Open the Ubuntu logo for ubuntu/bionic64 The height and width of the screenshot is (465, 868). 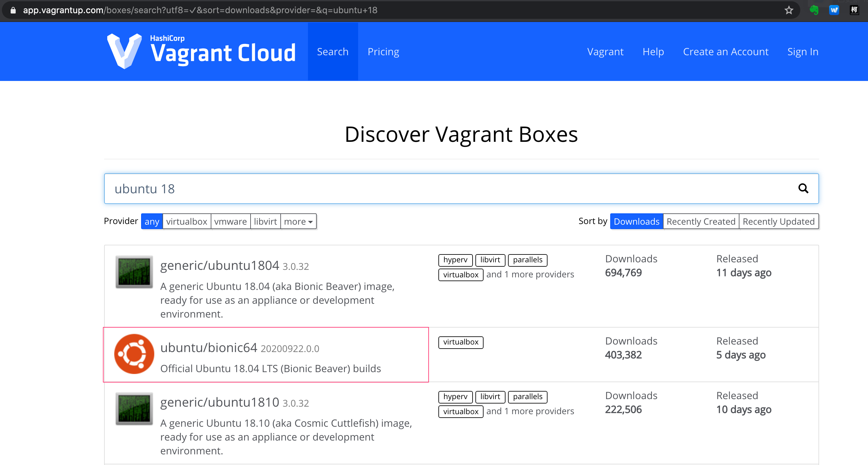pyautogui.click(x=134, y=354)
